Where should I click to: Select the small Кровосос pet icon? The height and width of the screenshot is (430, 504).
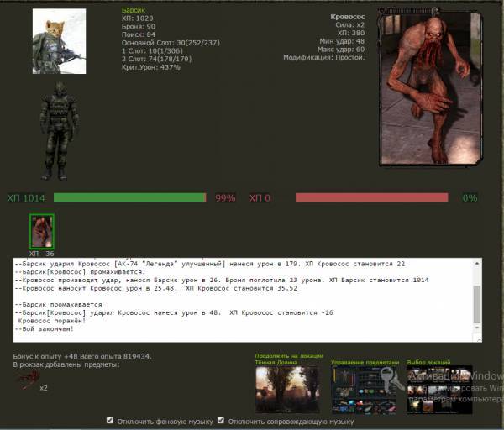41,231
